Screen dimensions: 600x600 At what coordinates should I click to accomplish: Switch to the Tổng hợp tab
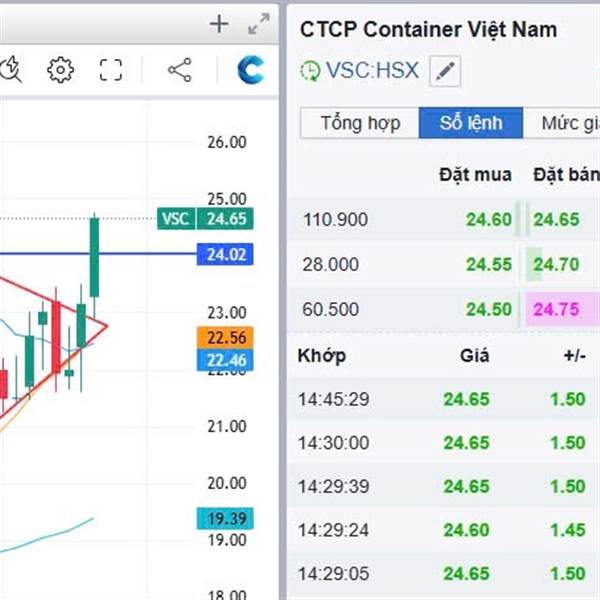(360, 124)
